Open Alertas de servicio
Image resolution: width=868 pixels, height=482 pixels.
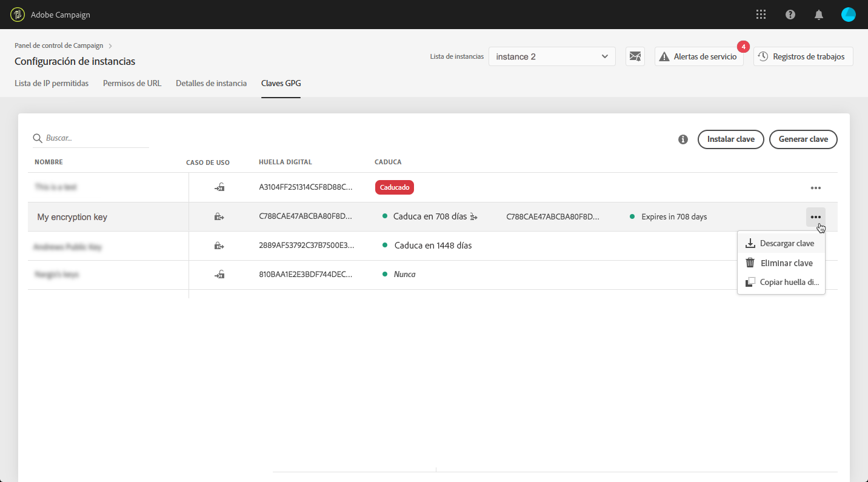coord(699,56)
